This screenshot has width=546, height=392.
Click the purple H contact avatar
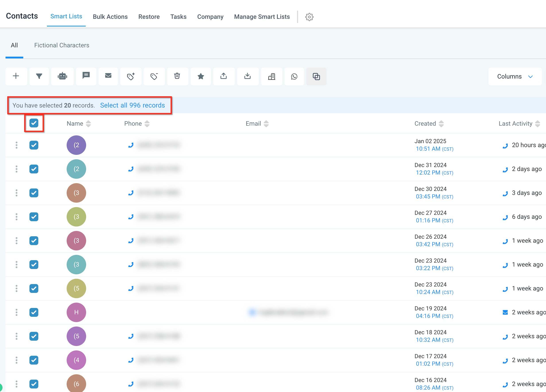point(76,312)
